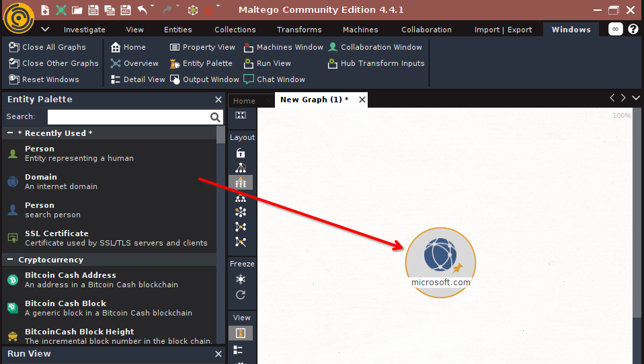Click the white hexagon network icon in toolbar

(193, 10)
